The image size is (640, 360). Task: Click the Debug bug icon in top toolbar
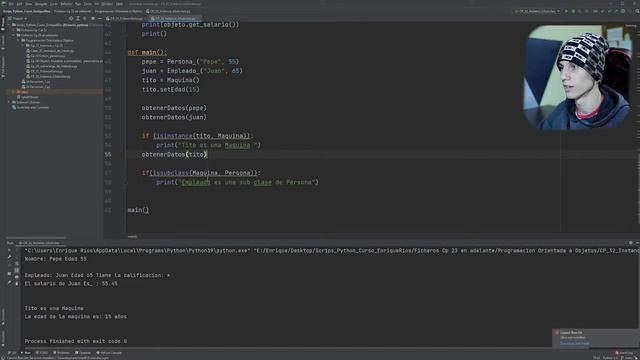[573, 11]
